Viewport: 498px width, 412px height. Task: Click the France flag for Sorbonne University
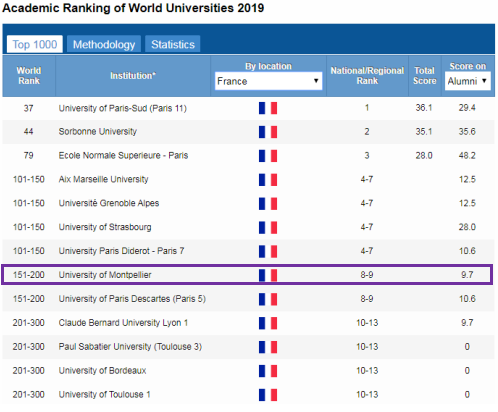[x=268, y=132]
